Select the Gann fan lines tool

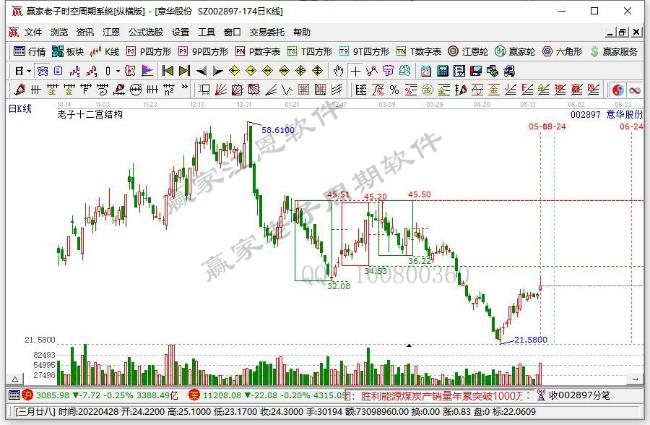point(220,89)
